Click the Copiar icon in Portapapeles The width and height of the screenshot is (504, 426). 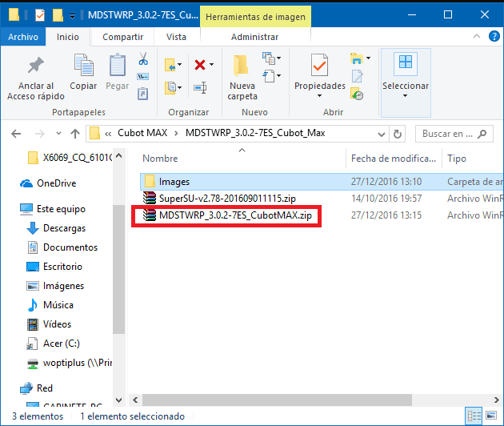83,65
